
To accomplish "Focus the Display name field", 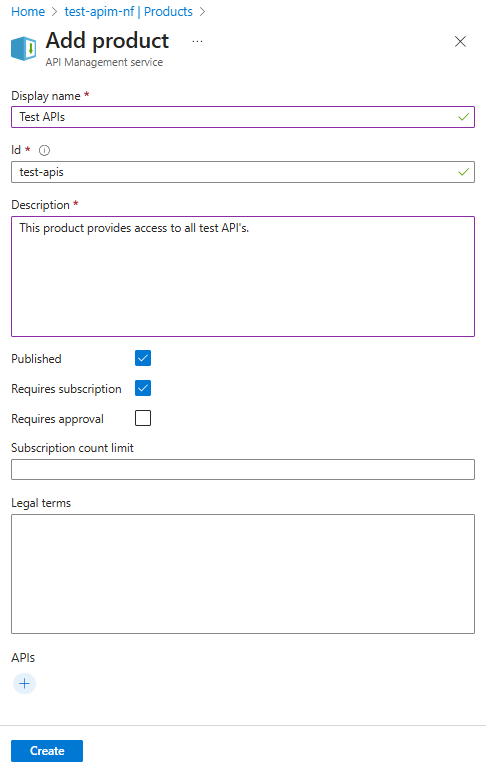I will [243, 117].
